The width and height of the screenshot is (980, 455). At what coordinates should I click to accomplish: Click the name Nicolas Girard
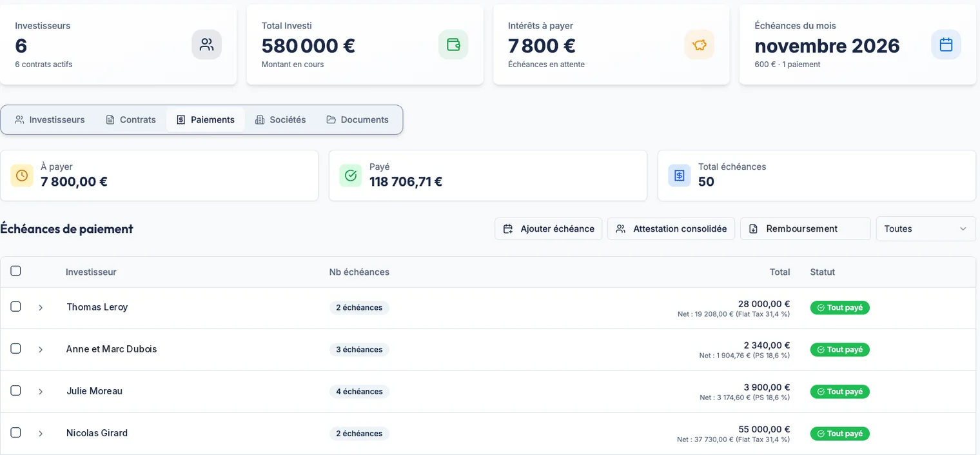point(97,432)
